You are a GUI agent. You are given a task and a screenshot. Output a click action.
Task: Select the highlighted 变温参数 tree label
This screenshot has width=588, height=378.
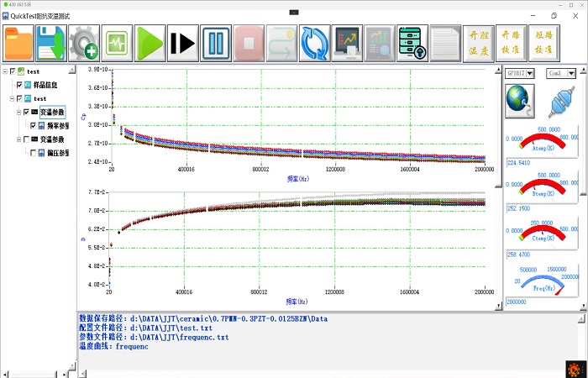[52, 112]
